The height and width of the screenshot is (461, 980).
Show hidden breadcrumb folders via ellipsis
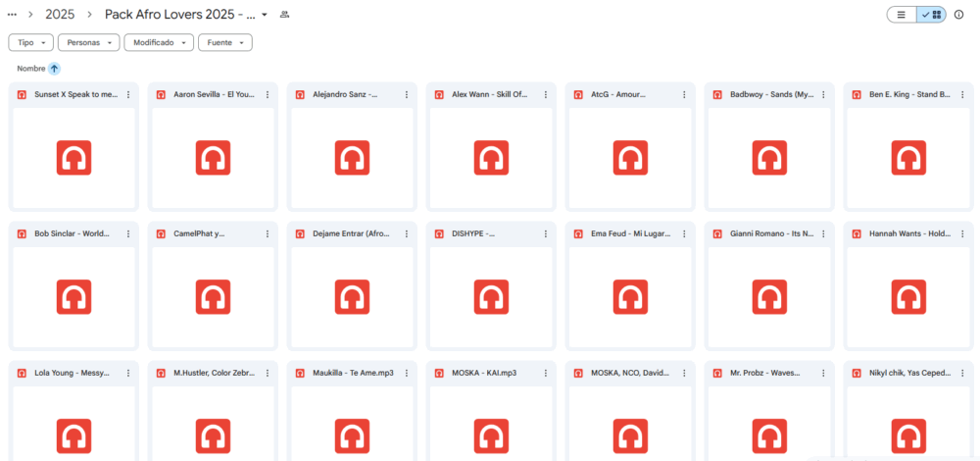[12, 15]
